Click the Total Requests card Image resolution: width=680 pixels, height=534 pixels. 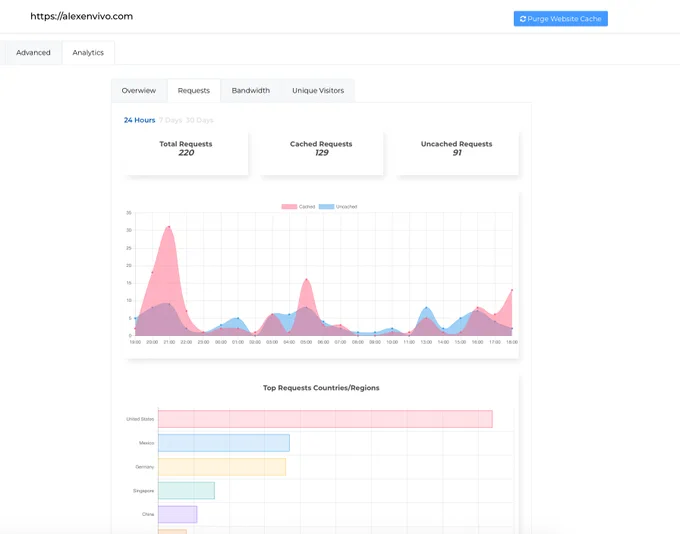[x=186, y=153]
